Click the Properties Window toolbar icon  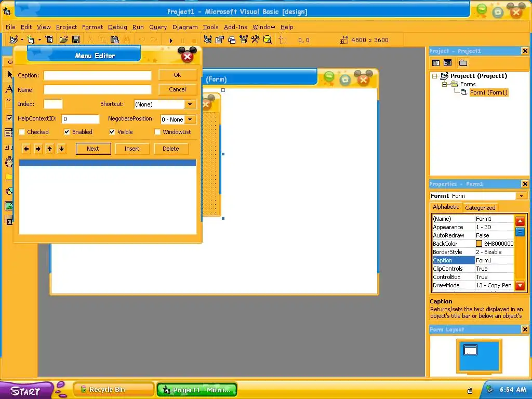220,39
